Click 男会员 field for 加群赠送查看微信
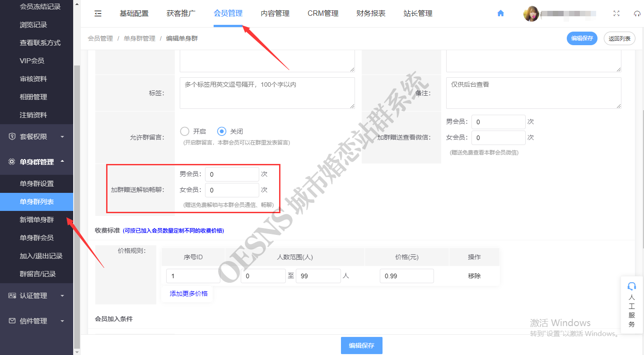This screenshot has width=644, height=355. (x=499, y=122)
